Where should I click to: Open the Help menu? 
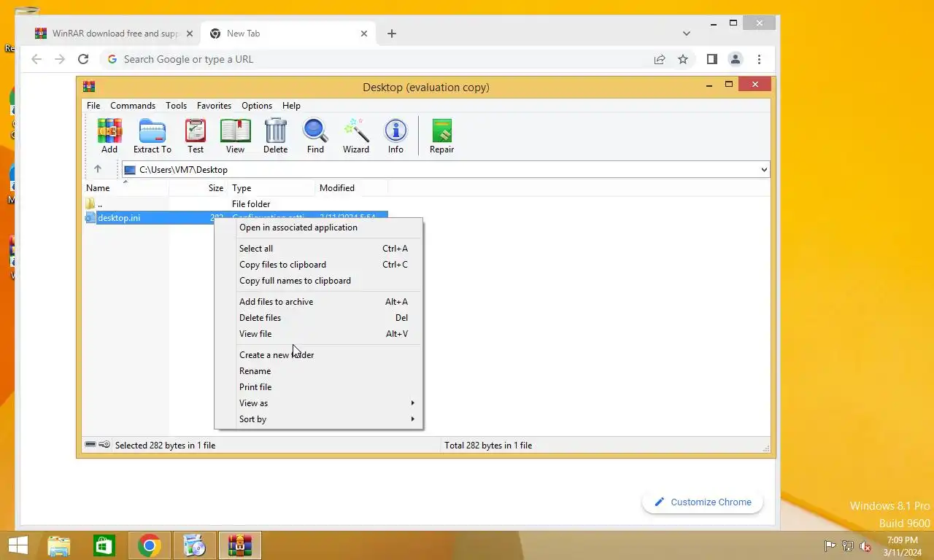coord(291,106)
